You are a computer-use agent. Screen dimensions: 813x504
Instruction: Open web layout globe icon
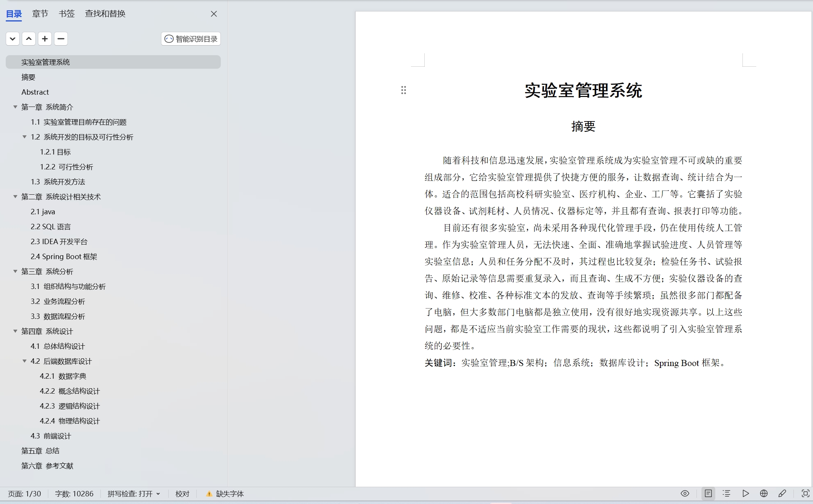click(764, 493)
